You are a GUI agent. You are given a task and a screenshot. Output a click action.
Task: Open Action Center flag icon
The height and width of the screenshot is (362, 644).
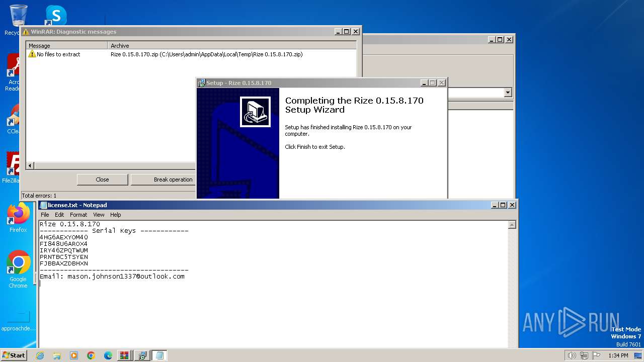[596, 355]
